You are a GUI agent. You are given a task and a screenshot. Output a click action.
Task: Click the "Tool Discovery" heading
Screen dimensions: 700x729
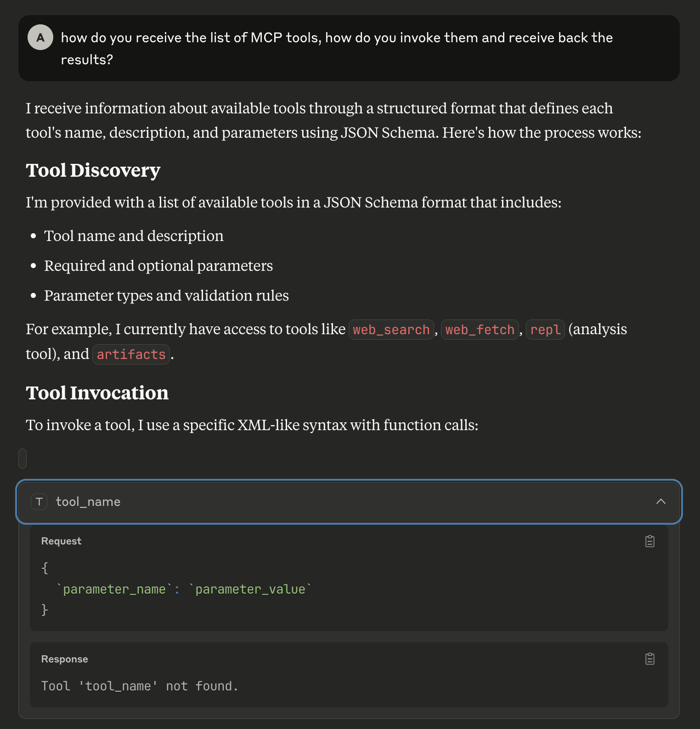click(93, 170)
